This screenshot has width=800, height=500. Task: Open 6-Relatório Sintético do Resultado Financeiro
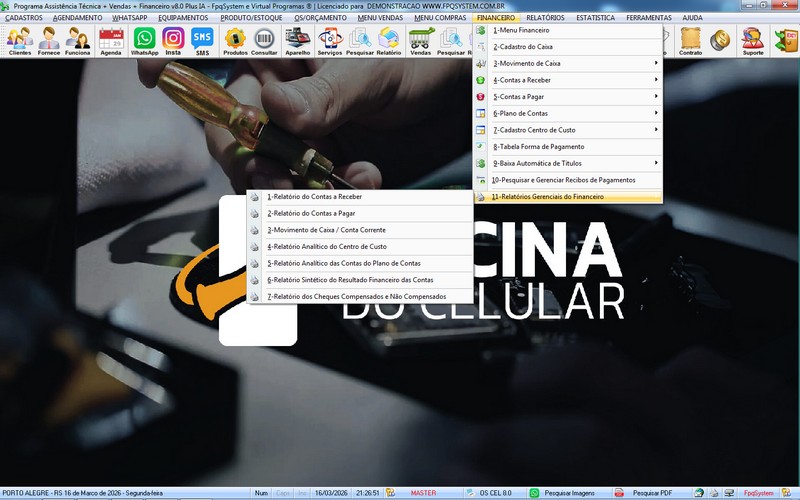click(360, 280)
